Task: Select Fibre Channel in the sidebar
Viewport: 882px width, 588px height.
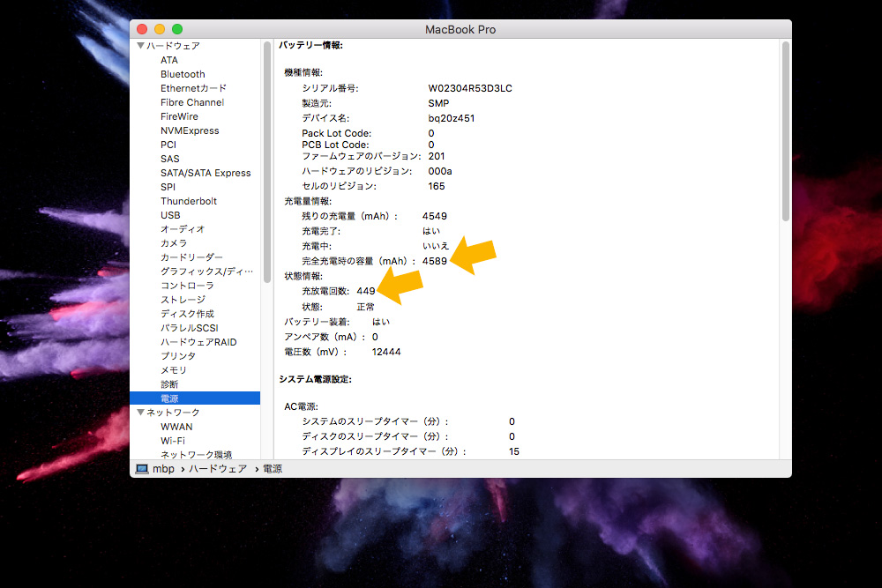Action: tap(192, 102)
